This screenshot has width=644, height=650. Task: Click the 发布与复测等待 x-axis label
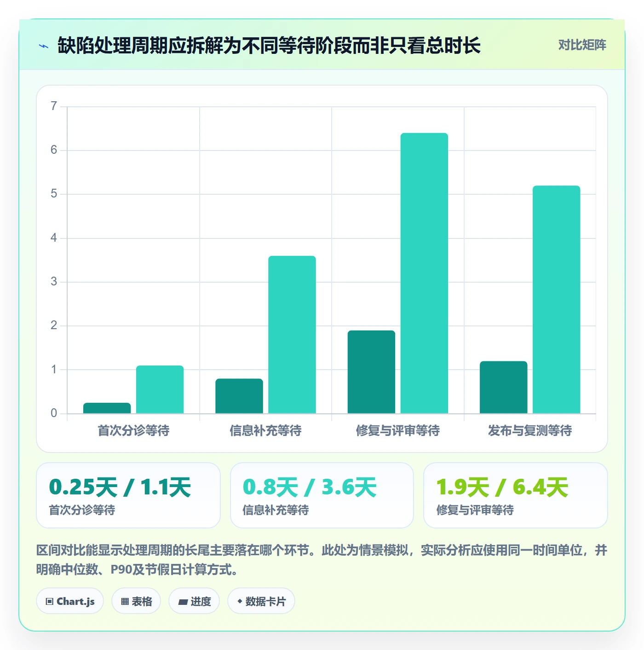point(530,430)
